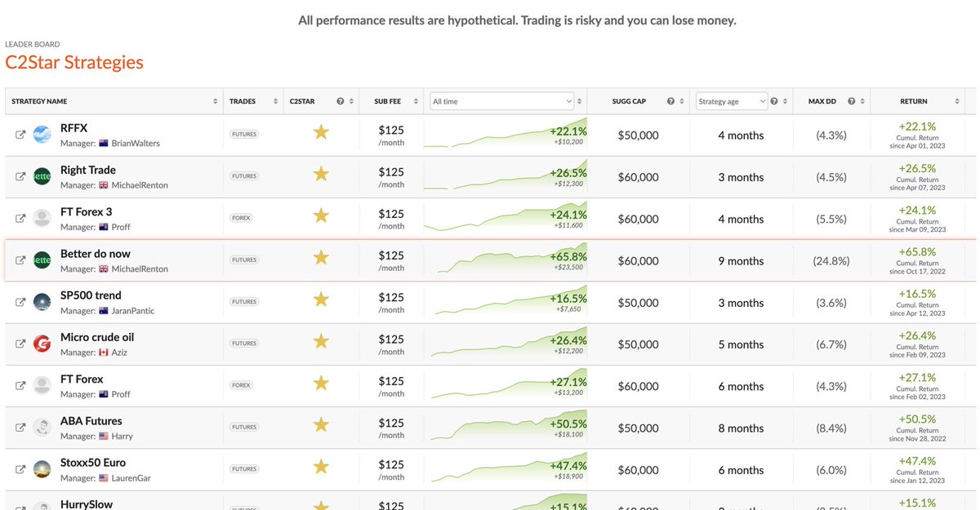Click the FUTURES tag on RFFX row

click(x=244, y=135)
